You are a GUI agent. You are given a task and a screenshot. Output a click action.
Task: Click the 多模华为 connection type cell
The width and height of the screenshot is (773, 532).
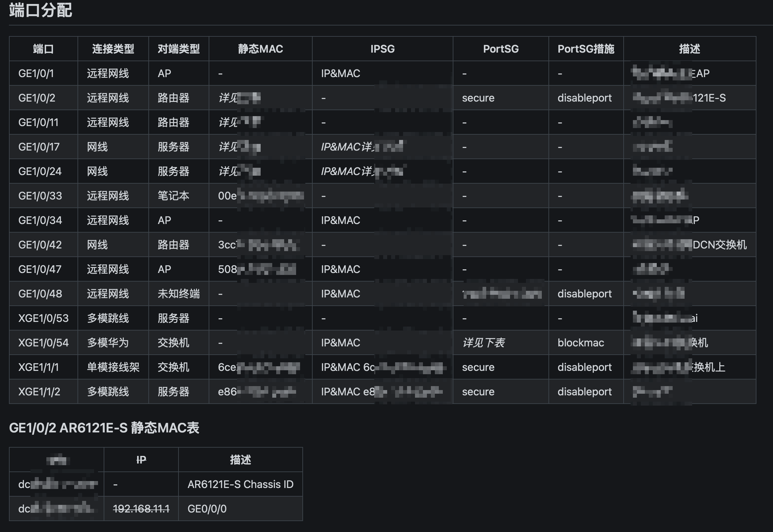pos(108,343)
